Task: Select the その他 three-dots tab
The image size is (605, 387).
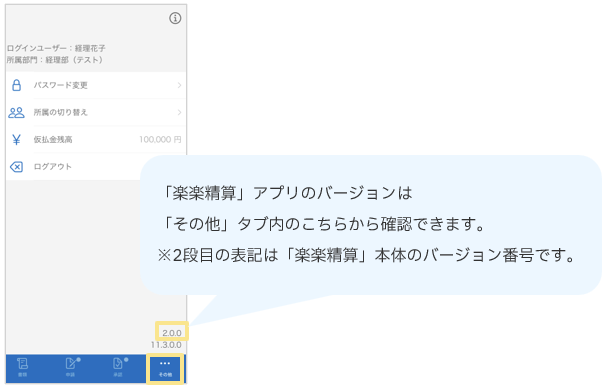Action: point(165,369)
